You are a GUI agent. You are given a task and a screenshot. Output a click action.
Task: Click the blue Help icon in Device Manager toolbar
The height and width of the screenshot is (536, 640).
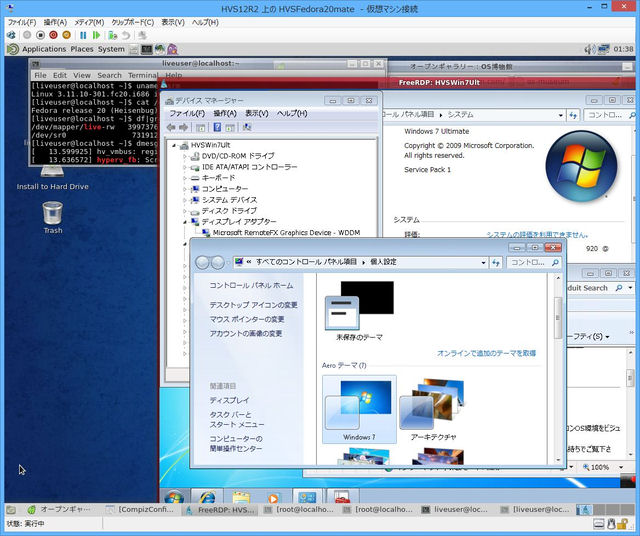pyautogui.click(x=217, y=127)
